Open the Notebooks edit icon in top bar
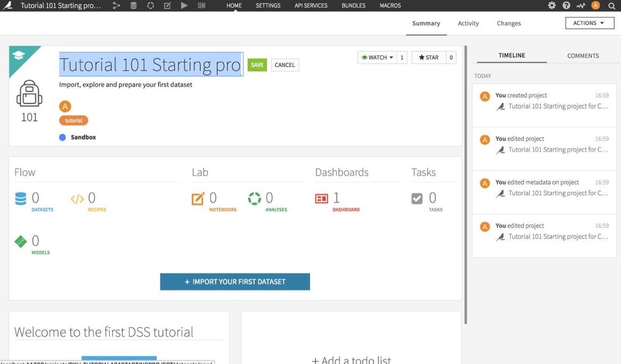 coord(167,5)
